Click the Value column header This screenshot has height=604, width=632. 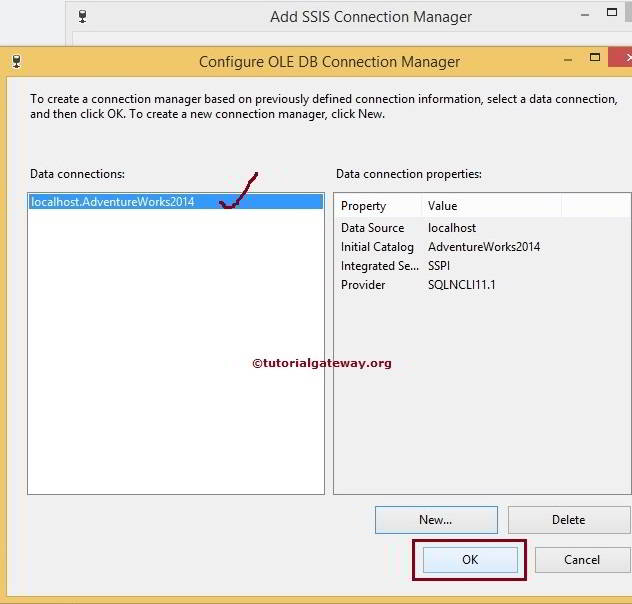[x=491, y=206]
